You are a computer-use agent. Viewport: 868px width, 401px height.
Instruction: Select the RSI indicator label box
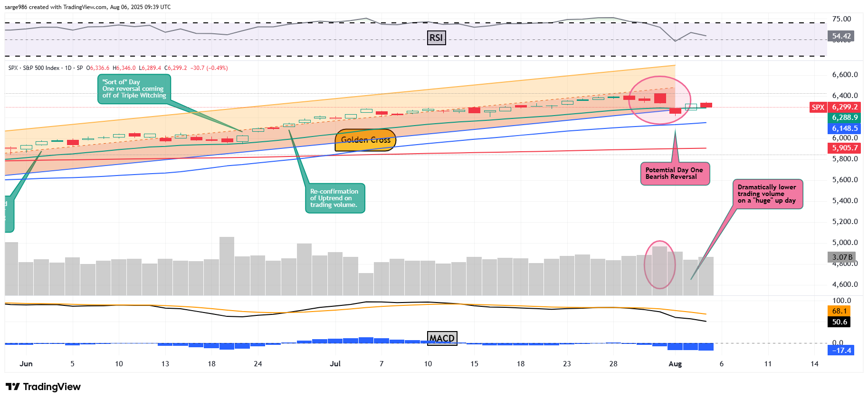point(436,38)
